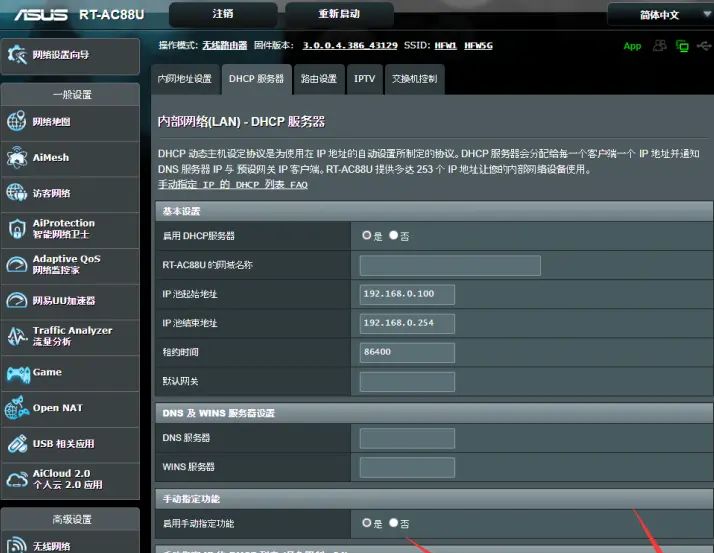714x553 pixels.
Task: Open the AiCloud 2.0 cloud icon
Action: (x=17, y=479)
